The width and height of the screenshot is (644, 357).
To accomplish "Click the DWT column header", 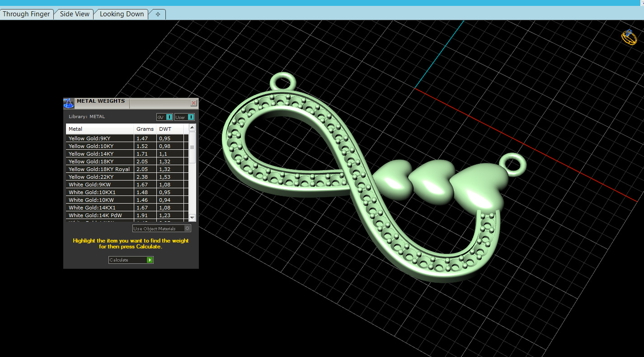I will (170, 129).
